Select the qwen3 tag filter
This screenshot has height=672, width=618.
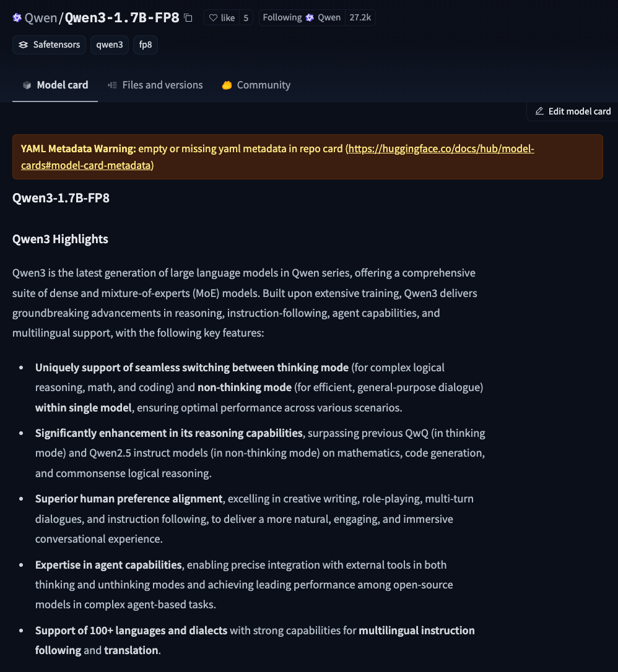point(109,45)
